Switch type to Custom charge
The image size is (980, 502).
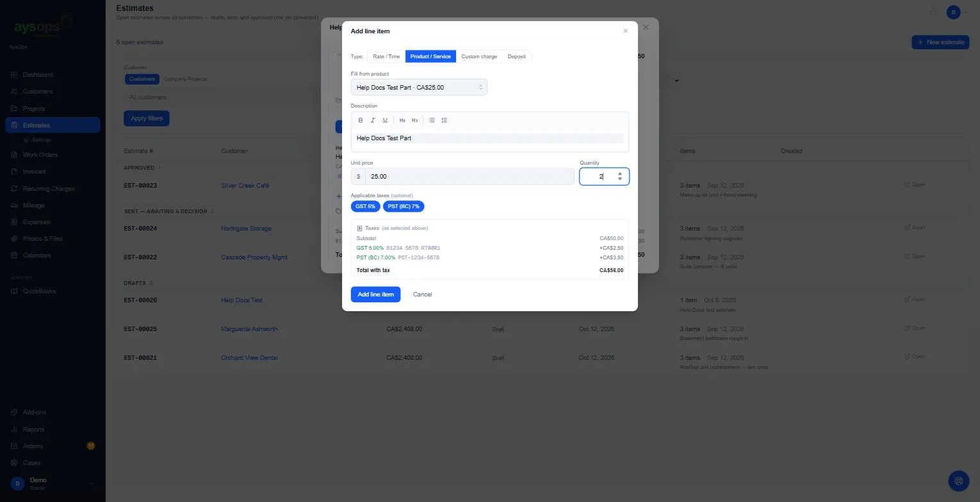coord(479,56)
